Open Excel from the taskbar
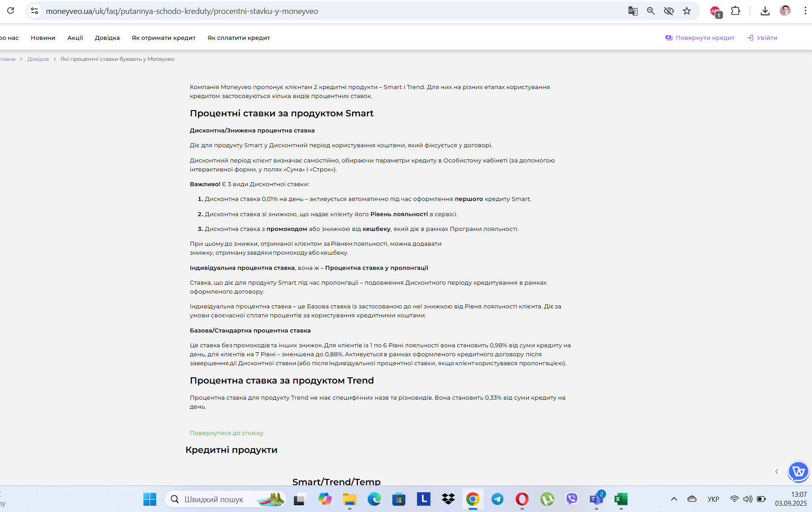 pos(621,499)
